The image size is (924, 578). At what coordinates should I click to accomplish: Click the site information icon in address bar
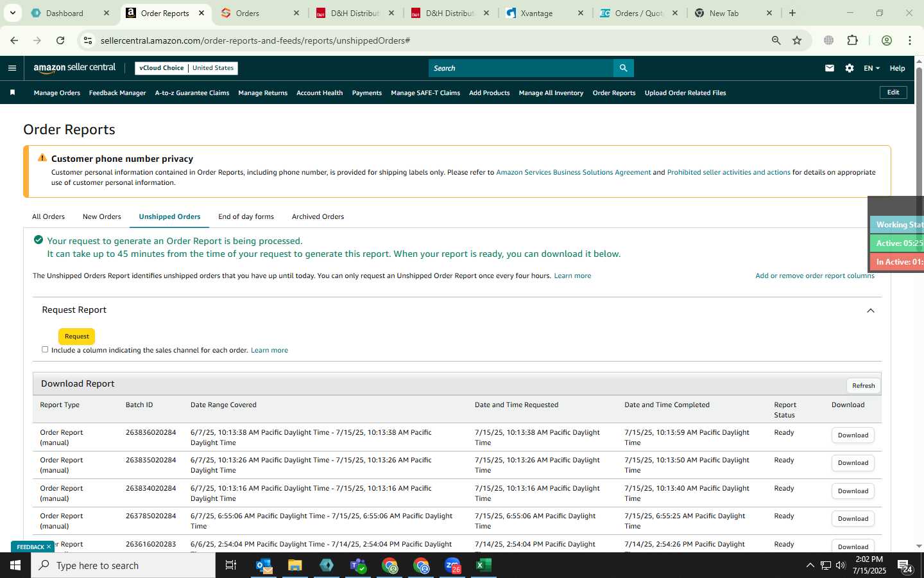(x=88, y=40)
